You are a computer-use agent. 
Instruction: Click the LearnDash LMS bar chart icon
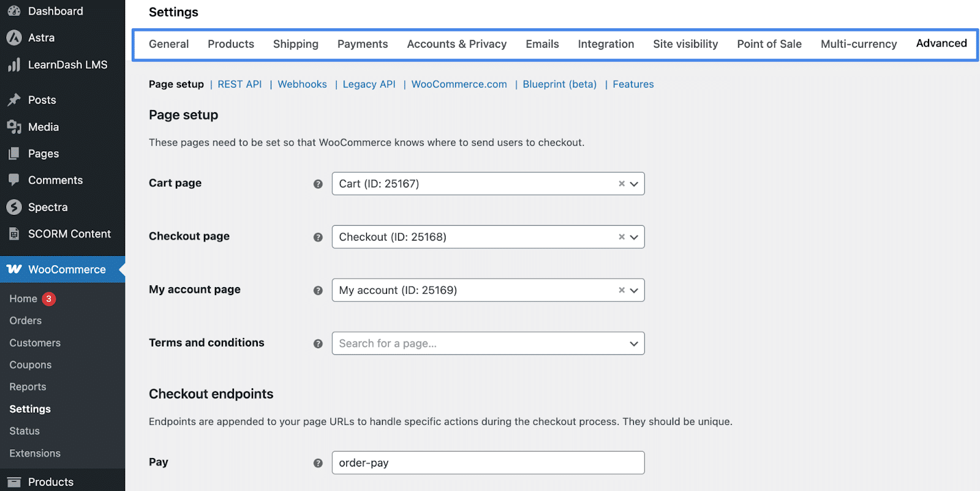coord(13,65)
